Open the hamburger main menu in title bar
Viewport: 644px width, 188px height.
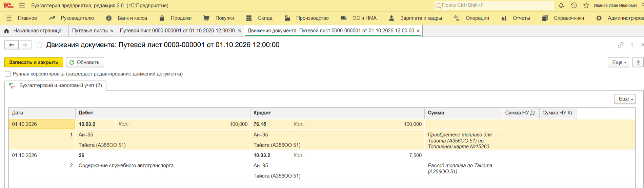point(22,5)
